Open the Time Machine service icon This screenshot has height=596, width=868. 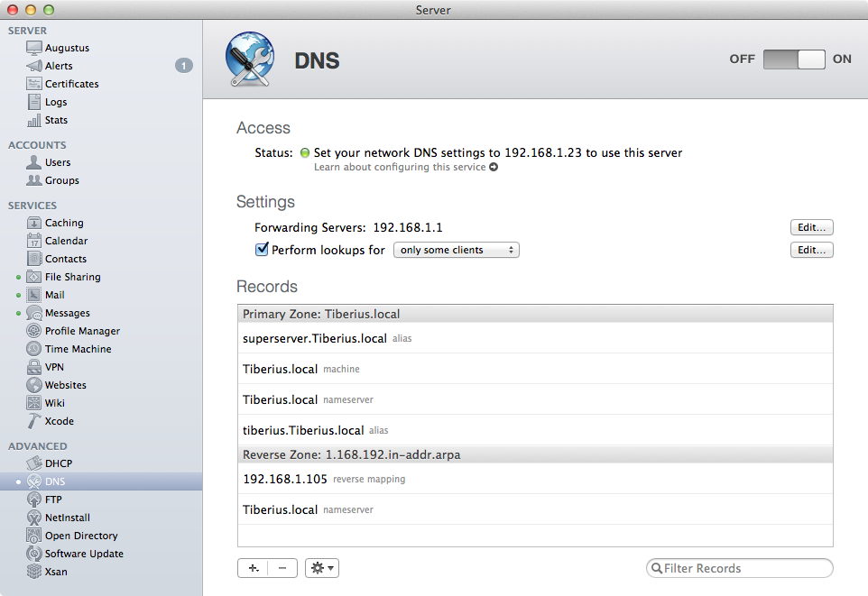tap(33, 349)
